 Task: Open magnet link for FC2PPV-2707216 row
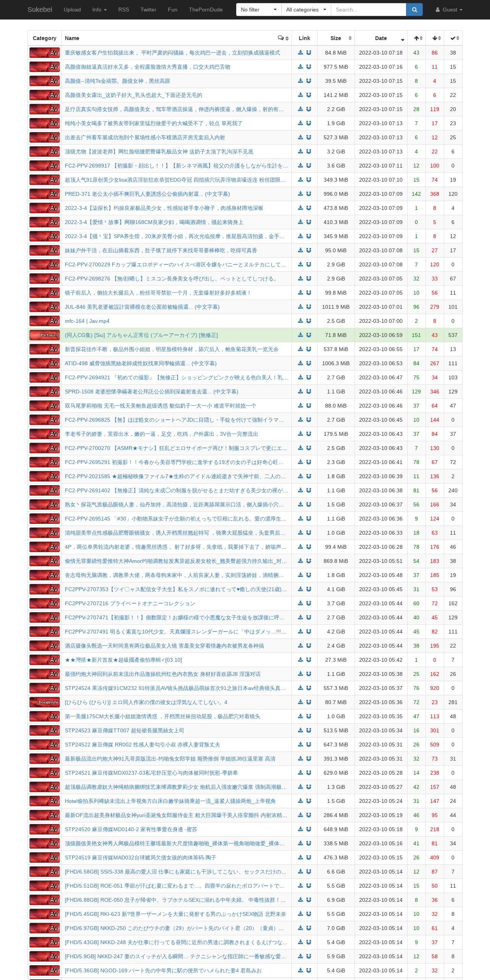(309, 603)
